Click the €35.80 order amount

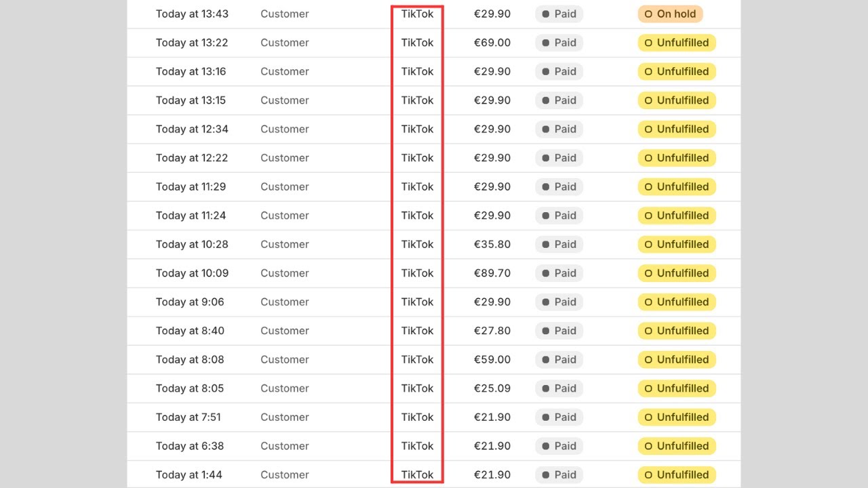coord(492,244)
